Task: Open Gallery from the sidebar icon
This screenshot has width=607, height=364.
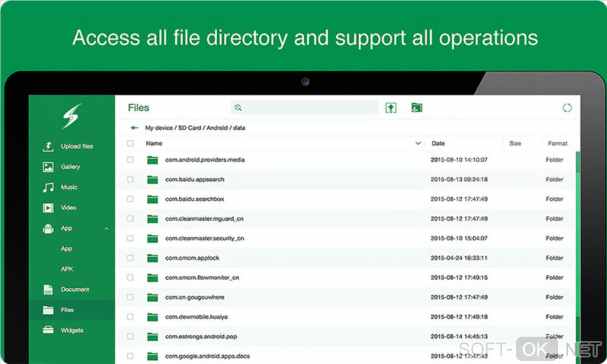Action: (48, 167)
